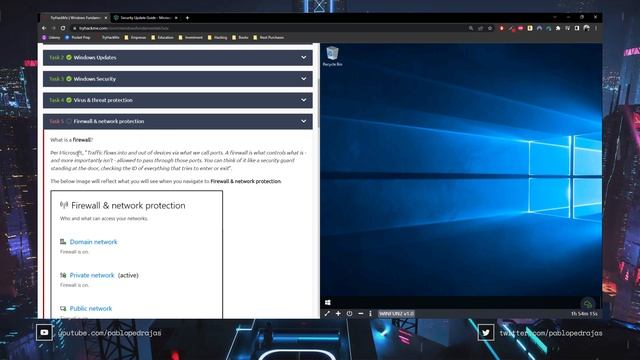
Task: Click the Task 4 Virus & threat protection header
Action: click(178, 100)
